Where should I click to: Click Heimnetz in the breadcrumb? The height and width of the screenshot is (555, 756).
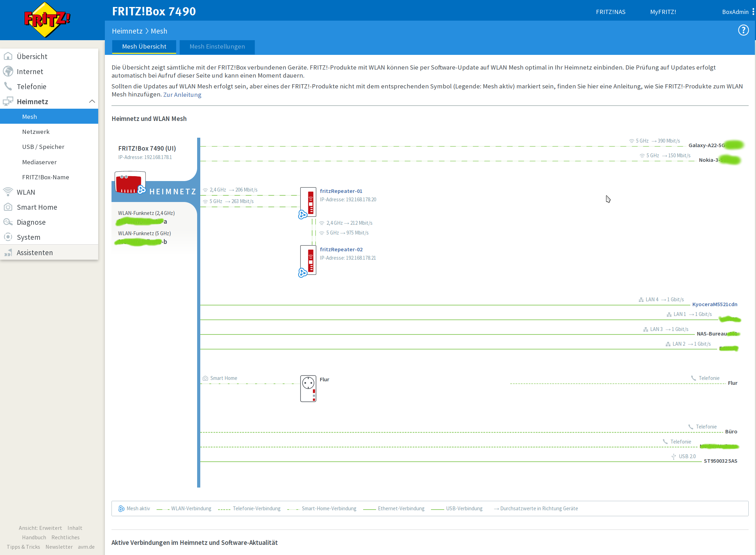[127, 31]
